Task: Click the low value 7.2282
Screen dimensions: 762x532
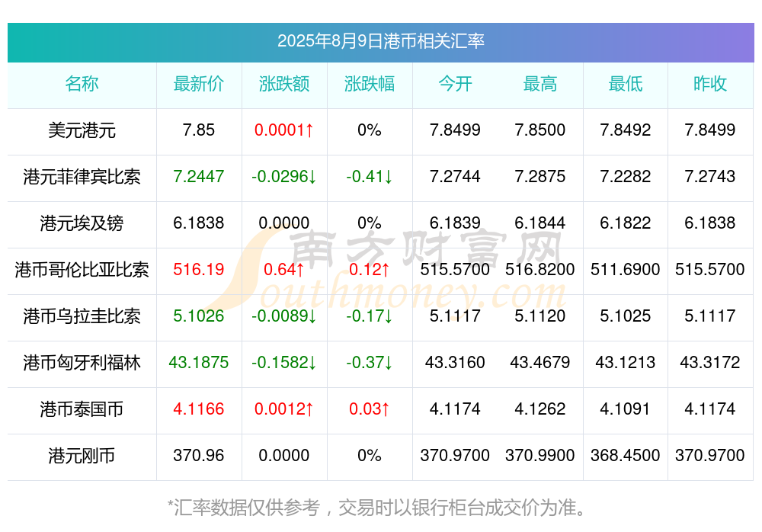Action: pyautogui.click(x=626, y=176)
